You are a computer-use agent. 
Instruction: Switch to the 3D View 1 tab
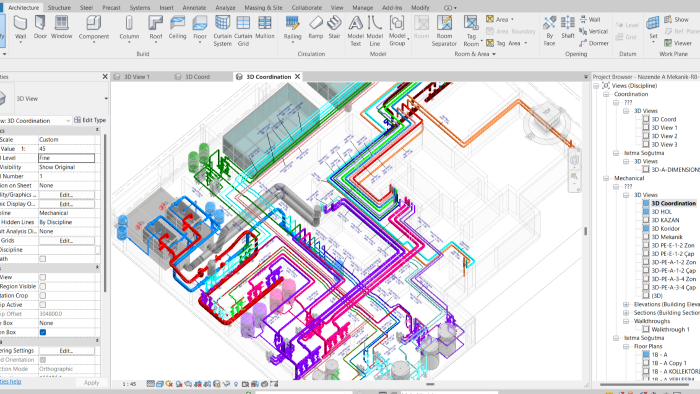137,77
